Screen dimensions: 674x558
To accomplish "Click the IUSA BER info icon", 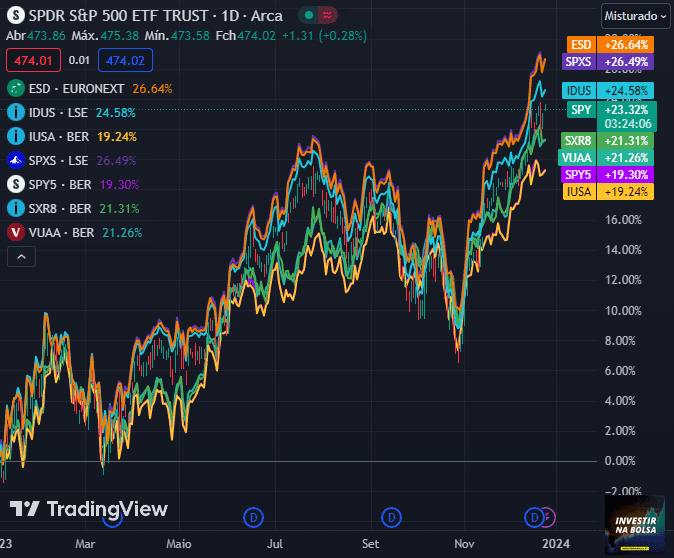I will (16, 137).
